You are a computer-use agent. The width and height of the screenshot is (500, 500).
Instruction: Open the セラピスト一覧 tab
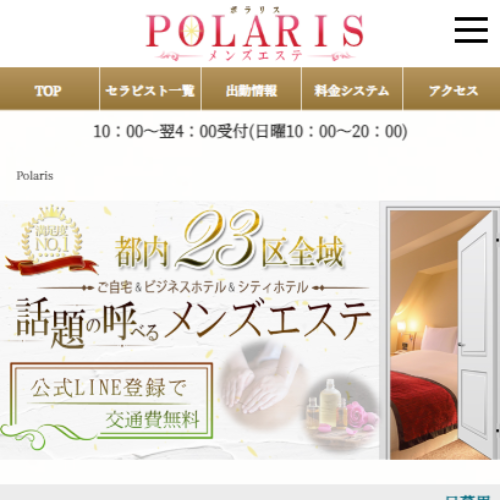[150, 89]
